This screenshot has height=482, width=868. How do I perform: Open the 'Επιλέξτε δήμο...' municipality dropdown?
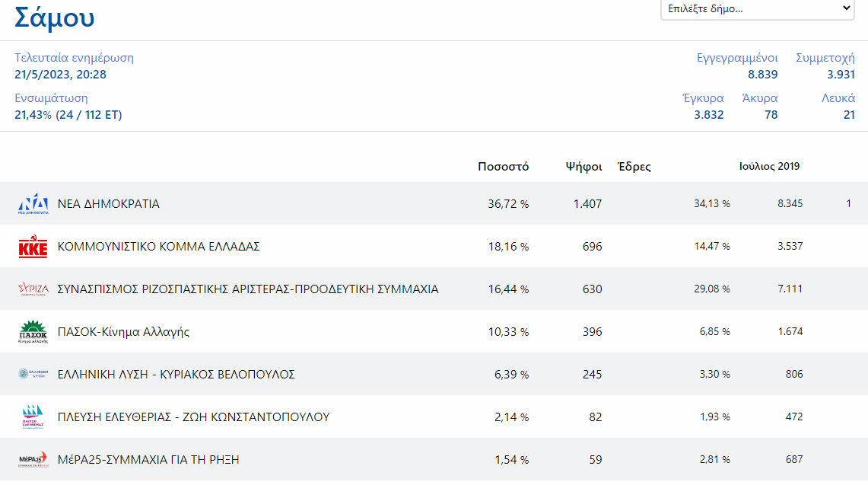click(x=757, y=9)
